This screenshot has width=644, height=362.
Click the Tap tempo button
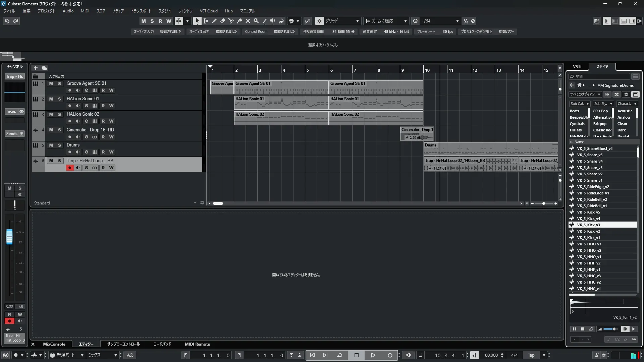pyautogui.click(x=531, y=355)
